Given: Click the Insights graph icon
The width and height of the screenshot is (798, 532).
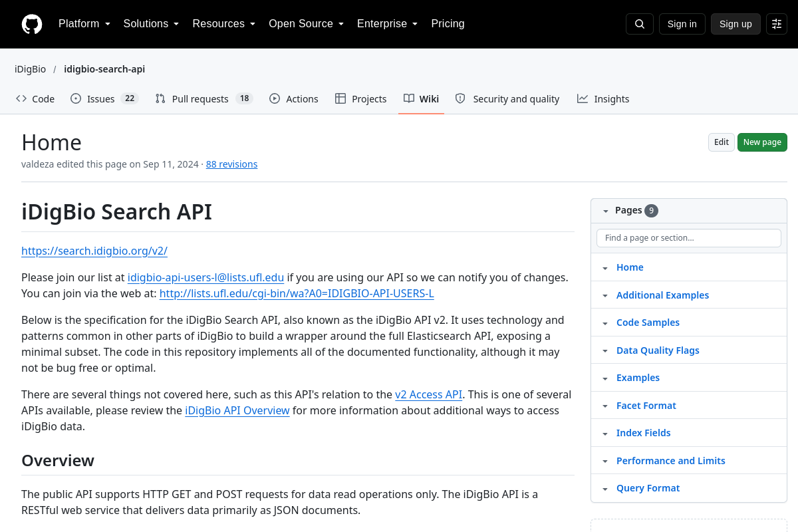Looking at the screenshot, I should pyautogui.click(x=583, y=98).
